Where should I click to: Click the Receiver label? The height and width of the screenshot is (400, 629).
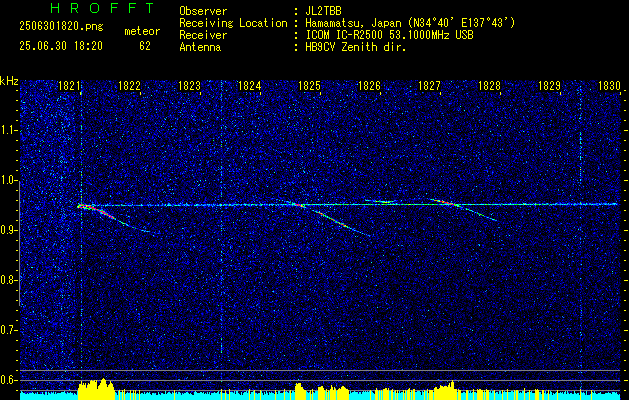coord(203,35)
